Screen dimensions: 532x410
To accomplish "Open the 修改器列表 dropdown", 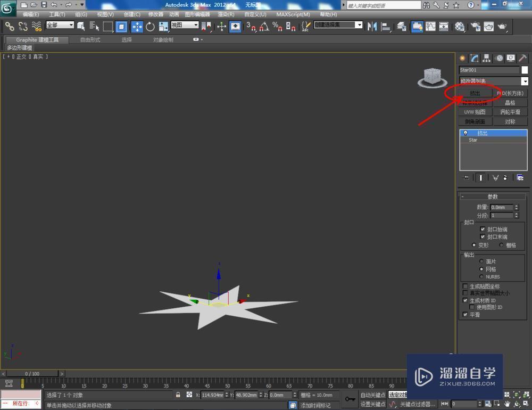I will coord(525,81).
